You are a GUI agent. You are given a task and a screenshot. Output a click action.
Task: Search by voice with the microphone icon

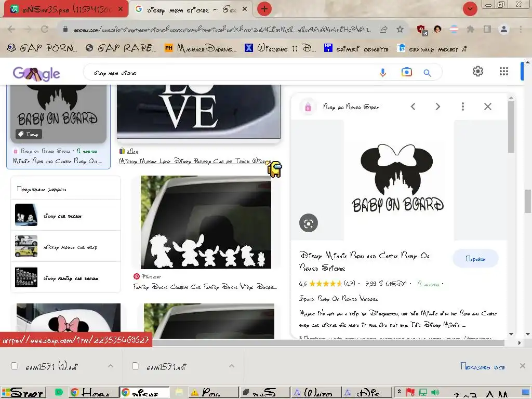383,72
